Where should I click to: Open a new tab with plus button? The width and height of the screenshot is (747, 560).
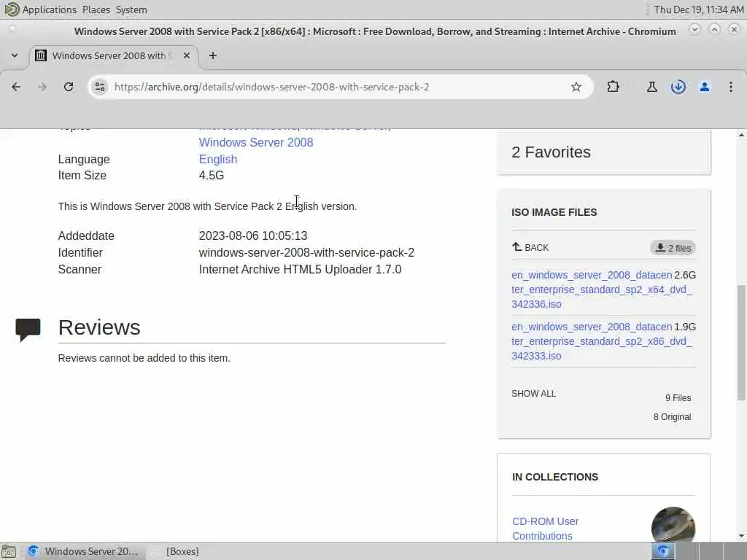[213, 55]
